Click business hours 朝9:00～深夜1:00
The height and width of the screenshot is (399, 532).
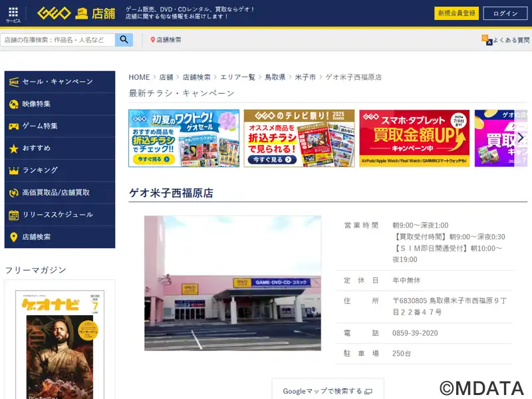coord(420,225)
